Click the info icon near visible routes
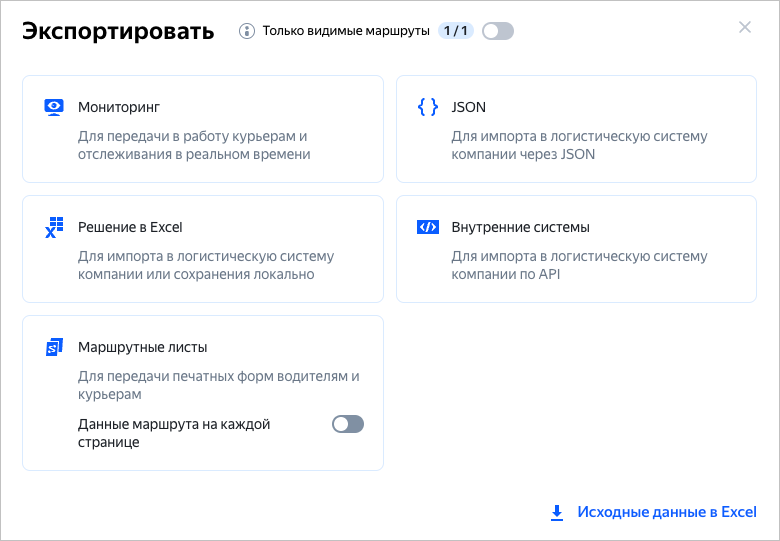Image resolution: width=780 pixels, height=541 pixels. 247,31
